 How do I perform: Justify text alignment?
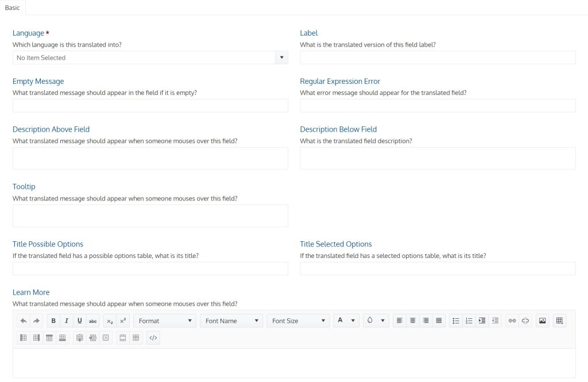coord(439,321)
